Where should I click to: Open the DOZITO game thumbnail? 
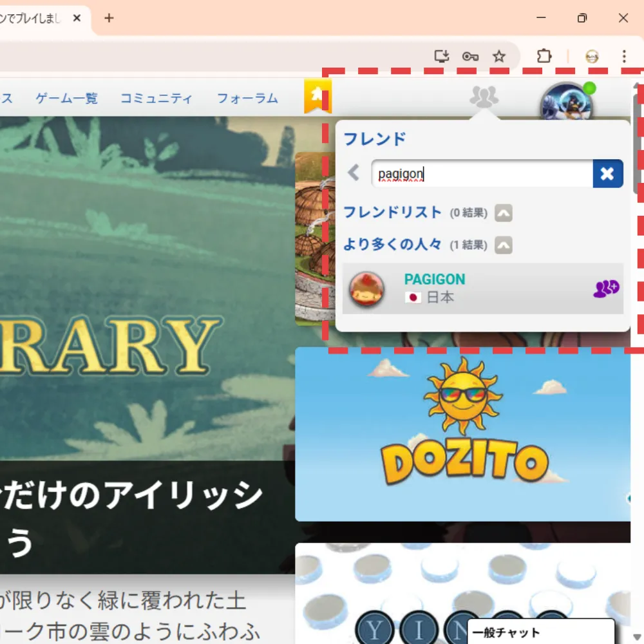click(462, 434)
